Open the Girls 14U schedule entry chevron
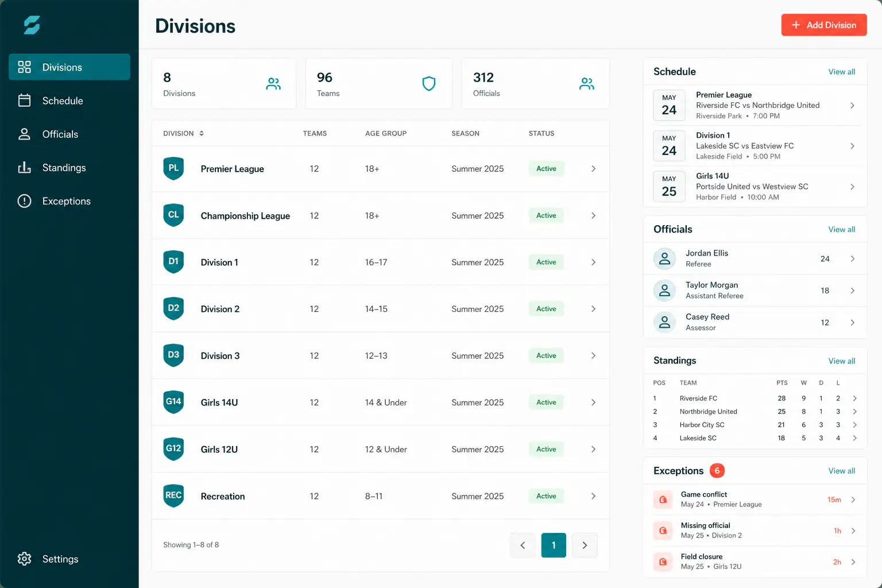Viewport: 882px width, 588px height. 852,187
